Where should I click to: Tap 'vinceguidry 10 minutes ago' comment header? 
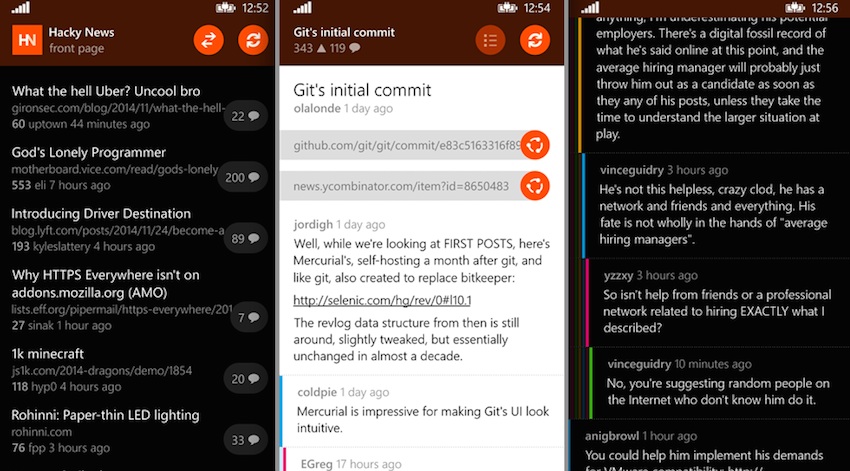pyautogui.click(x=679, y=364)
